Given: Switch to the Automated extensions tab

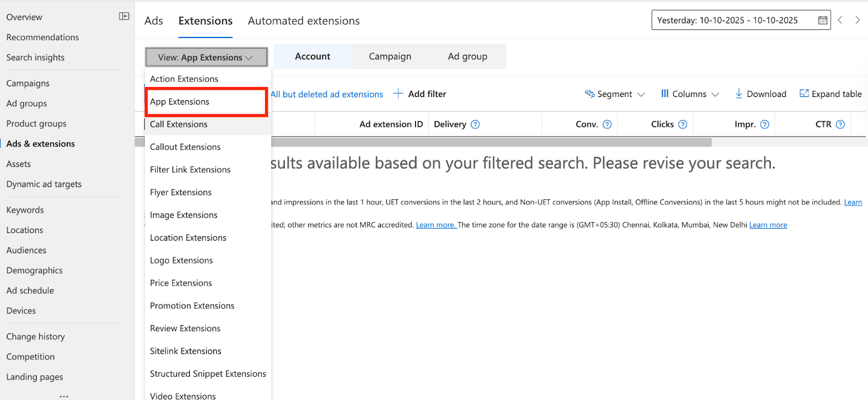Looking at the screenshot, I should pos(303,21).
